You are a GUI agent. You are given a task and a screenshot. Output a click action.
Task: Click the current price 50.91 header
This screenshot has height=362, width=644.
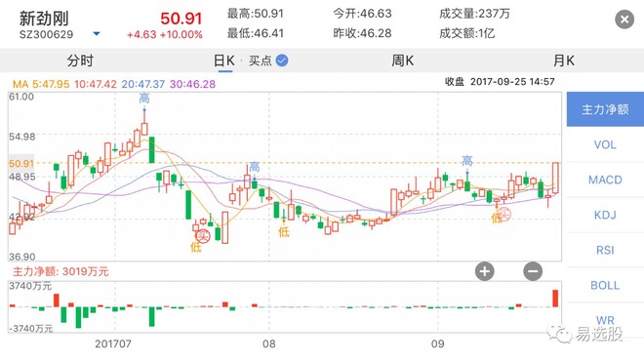(x=181, y=19)
